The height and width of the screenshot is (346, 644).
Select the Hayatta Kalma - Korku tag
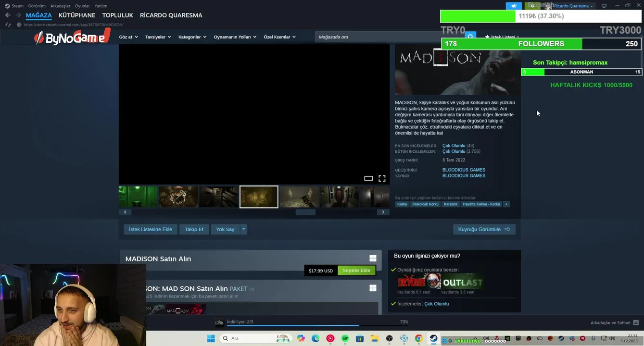click(481, 204)
